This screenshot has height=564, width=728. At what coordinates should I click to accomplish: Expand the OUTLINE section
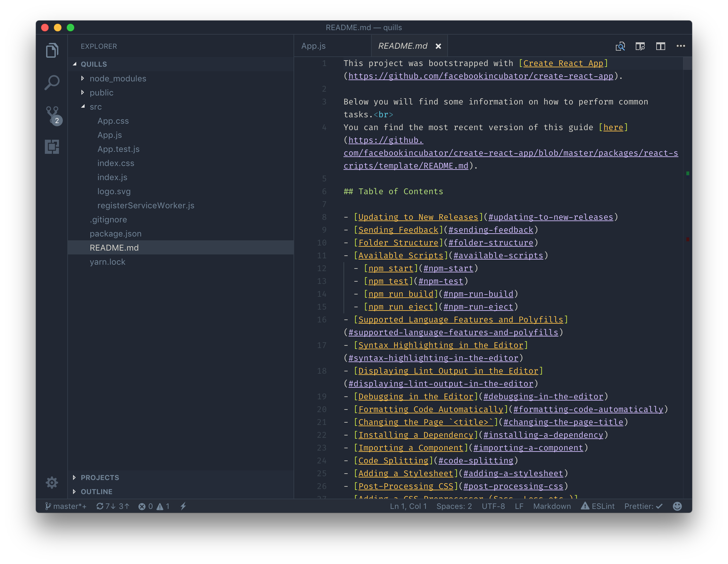[96, 491]
